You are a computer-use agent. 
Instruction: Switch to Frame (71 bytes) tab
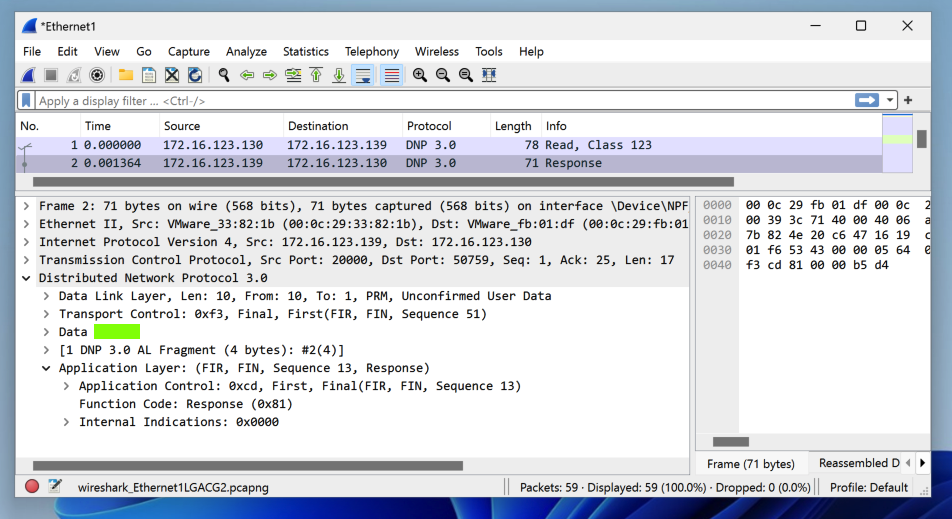tap(750, 464)
